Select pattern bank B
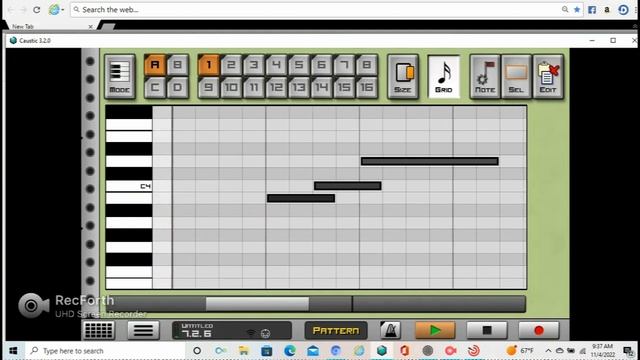640x360 pixels. point(178,65)
